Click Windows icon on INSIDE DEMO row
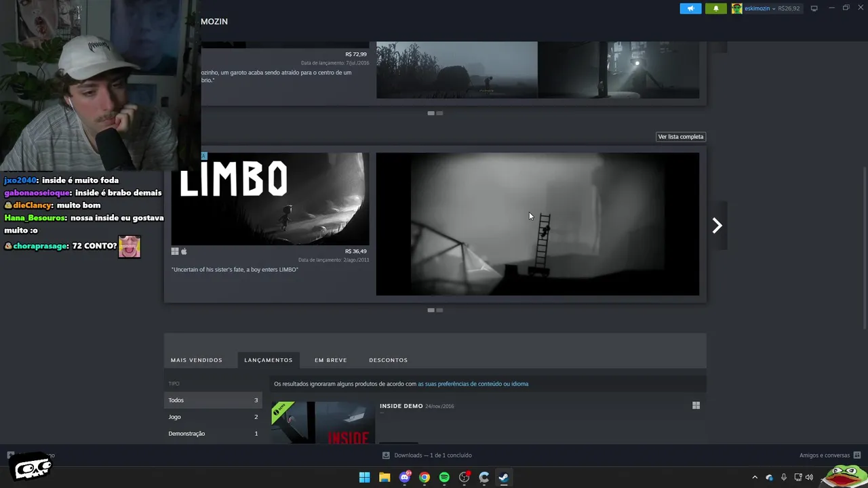This screenshot has width=868, height=488. (696, 405)
